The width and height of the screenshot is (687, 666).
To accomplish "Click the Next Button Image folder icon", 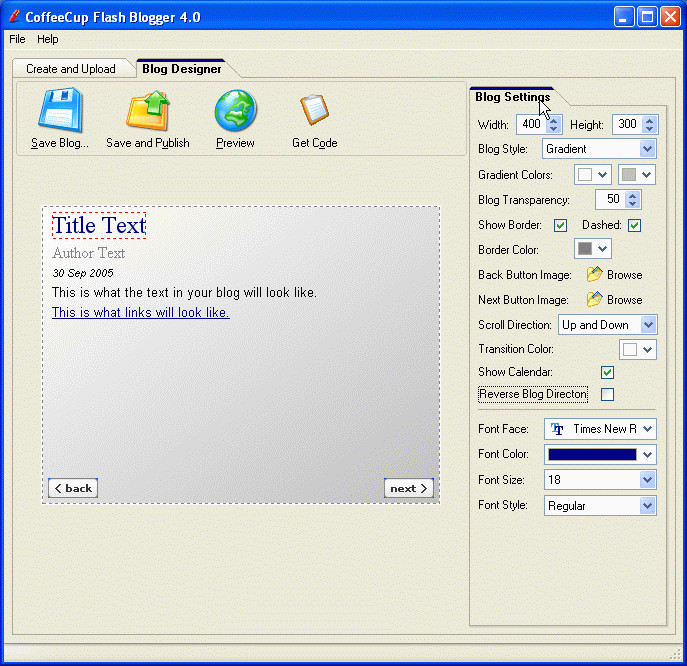I will click(x=594, y=300).
